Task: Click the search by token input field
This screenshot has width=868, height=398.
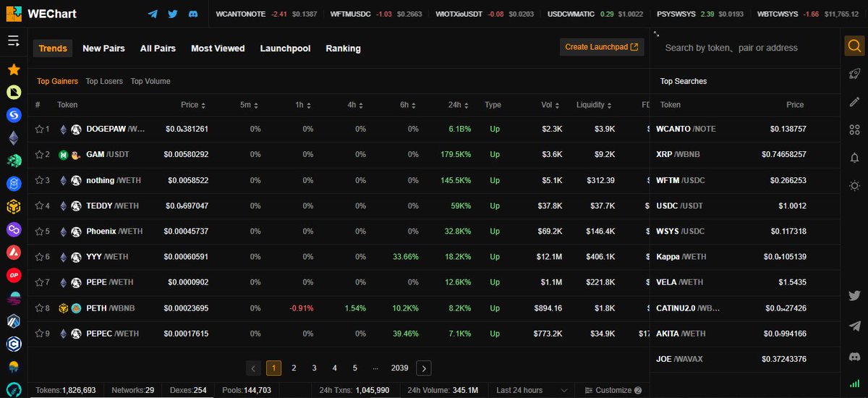Action: point(744,48)
